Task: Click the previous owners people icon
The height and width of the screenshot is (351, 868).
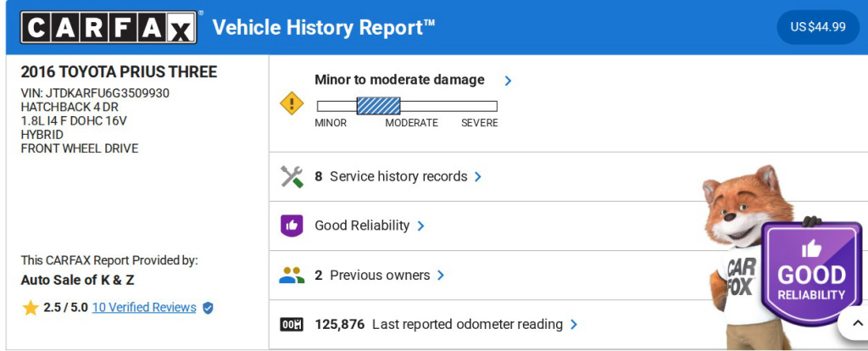Action: point(292,275)
